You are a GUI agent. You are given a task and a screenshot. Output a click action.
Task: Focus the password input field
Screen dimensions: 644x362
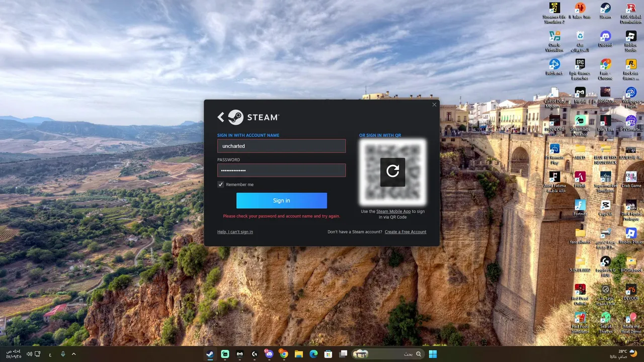pyautogui.click(x=281, y=170)
